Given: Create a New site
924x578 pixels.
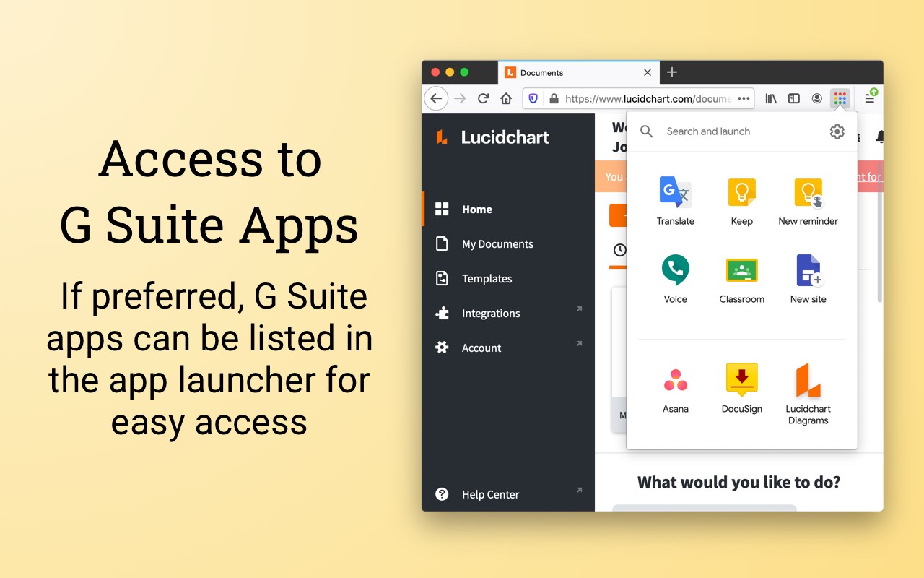Looking at the screenshot, I should 808,279.
